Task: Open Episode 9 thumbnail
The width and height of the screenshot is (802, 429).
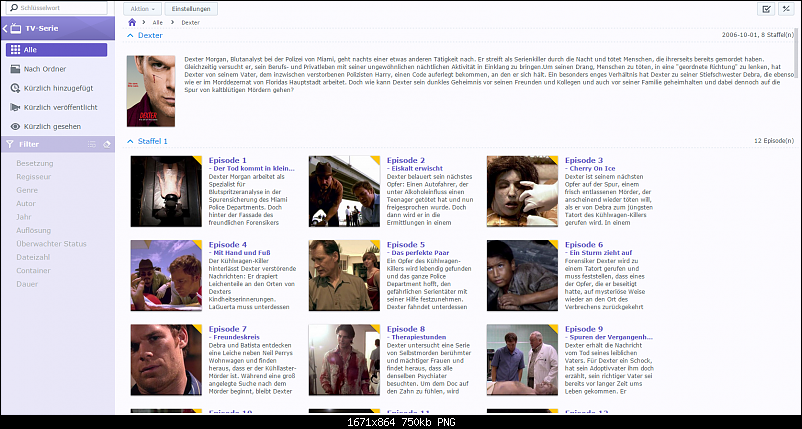Action: click(522, 360)
